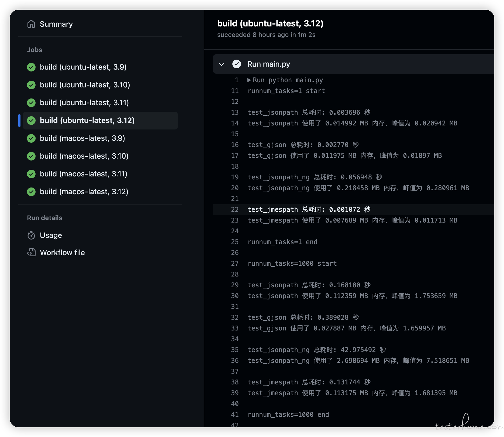Expand the 'Run python main.py' disclosure triangle
The width and height of the screenshot is (504, 437).
click(249, 80)
